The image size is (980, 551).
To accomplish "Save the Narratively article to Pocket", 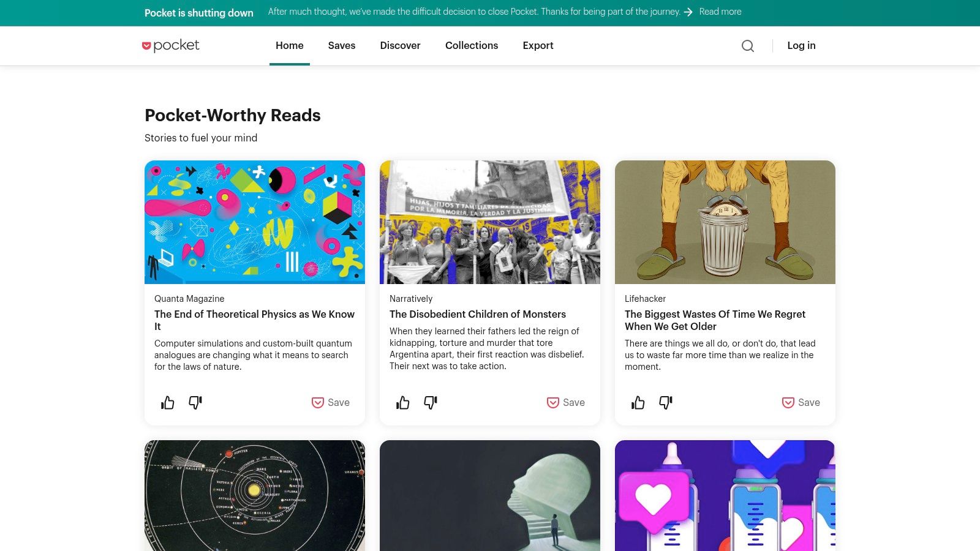I will [566, 402].
